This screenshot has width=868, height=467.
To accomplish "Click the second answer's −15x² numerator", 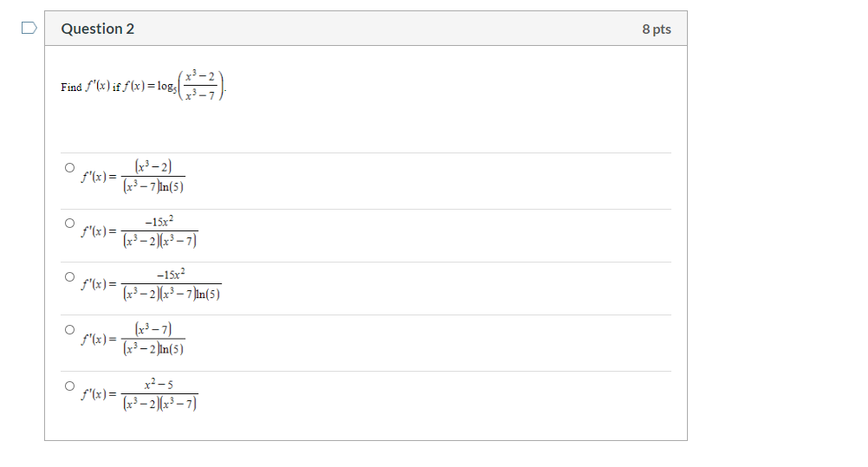I will point(159,222).
